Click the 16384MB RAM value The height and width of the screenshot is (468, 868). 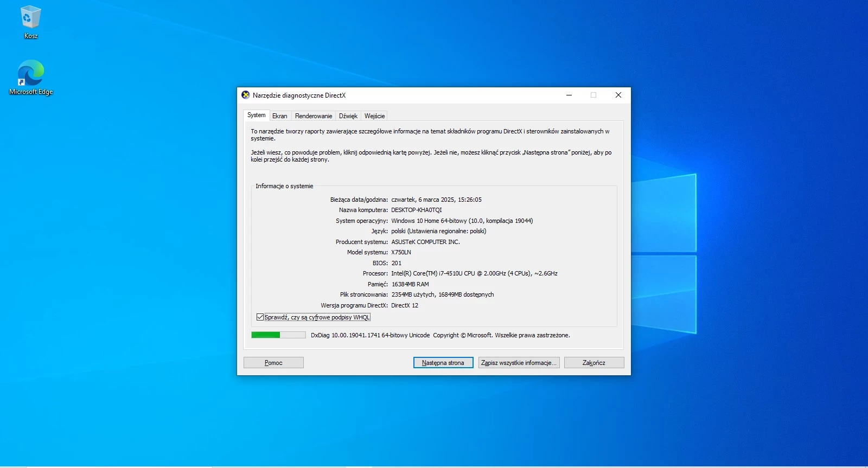click(x=410, y=284)
